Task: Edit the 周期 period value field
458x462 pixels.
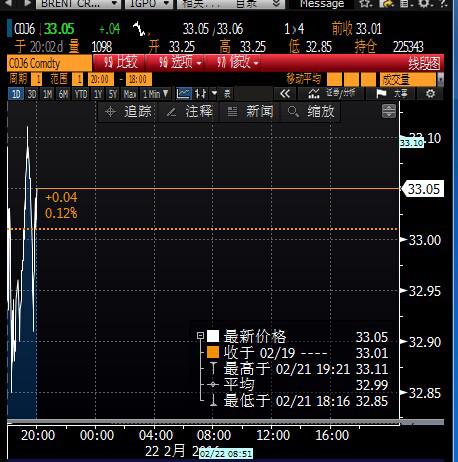Action: pos(36,79)
